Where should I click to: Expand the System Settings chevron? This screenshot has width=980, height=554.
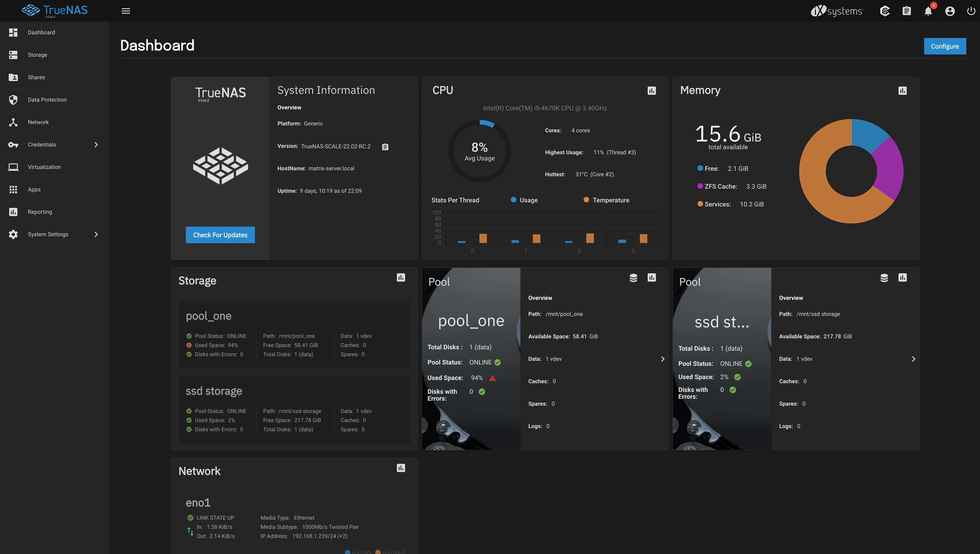[x=96, y=234]
